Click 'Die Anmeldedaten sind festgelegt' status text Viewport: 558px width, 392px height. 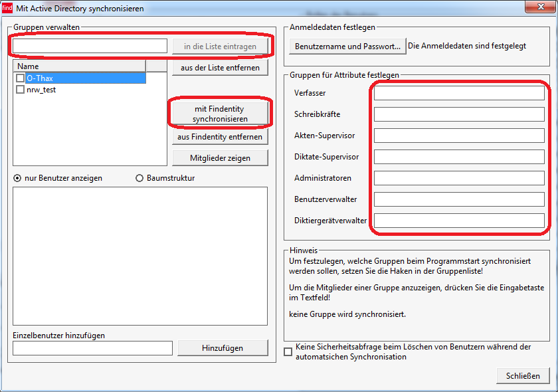(467, 46)
